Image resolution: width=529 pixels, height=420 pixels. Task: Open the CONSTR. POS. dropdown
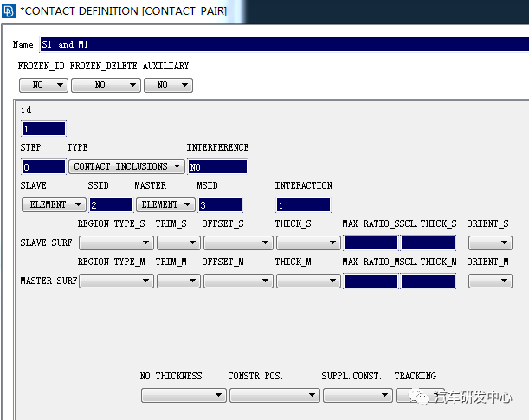(x=274, y=395)
